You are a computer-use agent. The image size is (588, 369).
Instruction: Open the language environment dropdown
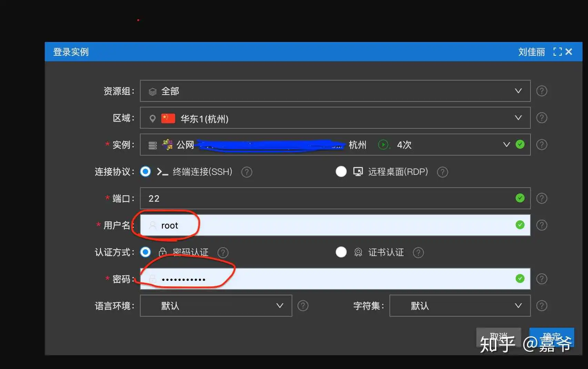click(x=216, y=306)
